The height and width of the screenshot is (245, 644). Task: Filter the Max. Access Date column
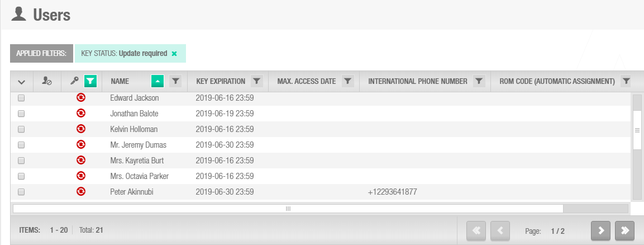(x=347, y=82)
